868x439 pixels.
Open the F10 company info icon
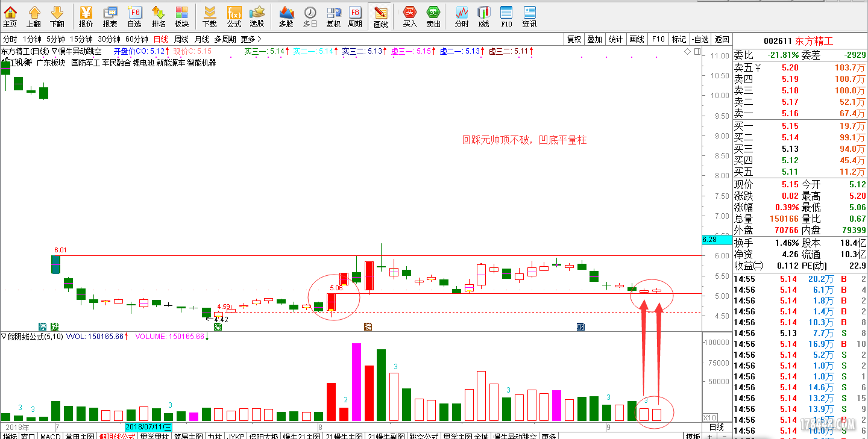click(506, 16)
